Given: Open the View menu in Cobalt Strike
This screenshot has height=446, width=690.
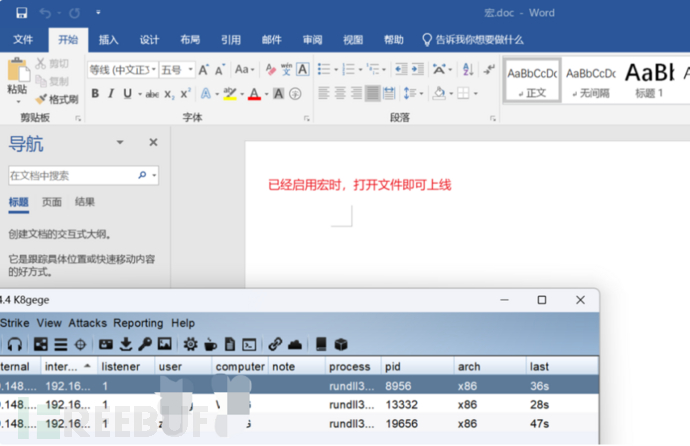Looking at the screenshot, I should (x=49, y=323).
